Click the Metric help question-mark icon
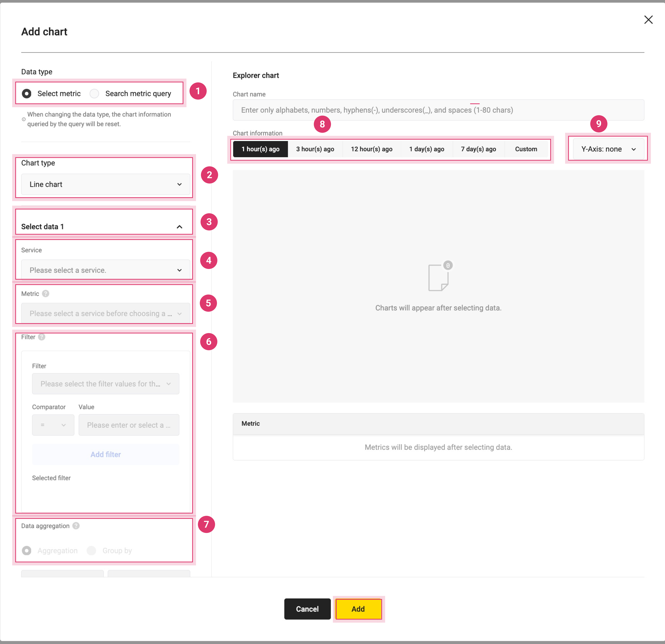 45,294
